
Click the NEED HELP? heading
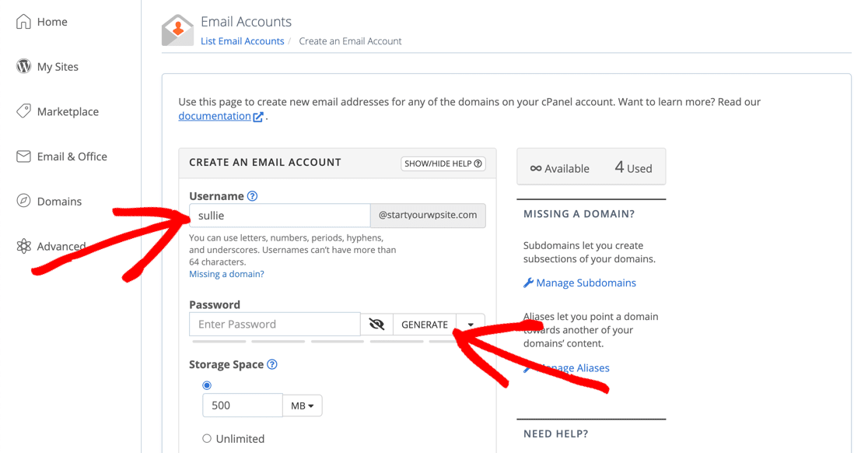(x=556, y=434)
